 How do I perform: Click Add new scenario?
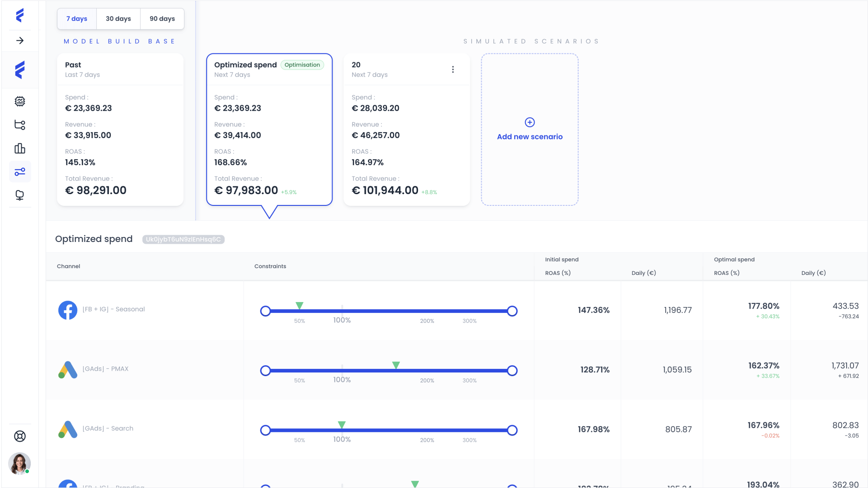[530, 137]
